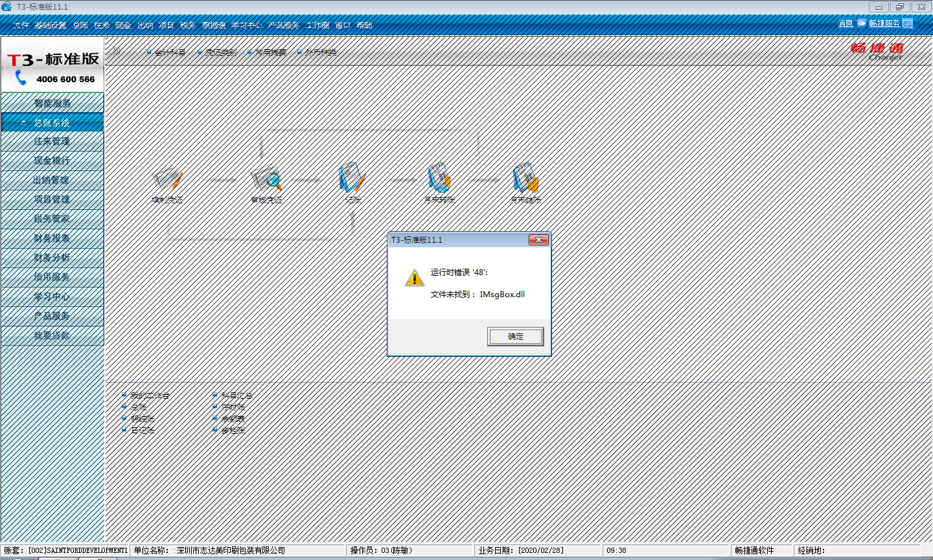Open the 总账 menu in menu bar

(80, 25)
